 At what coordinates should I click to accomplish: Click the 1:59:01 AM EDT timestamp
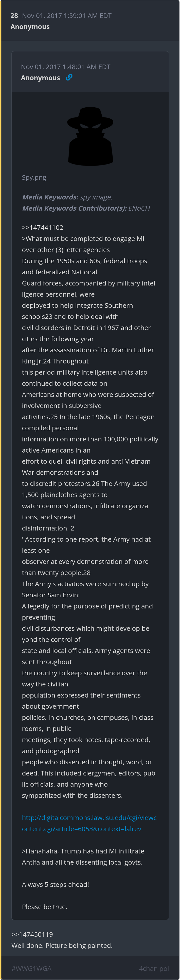point(67,16)
